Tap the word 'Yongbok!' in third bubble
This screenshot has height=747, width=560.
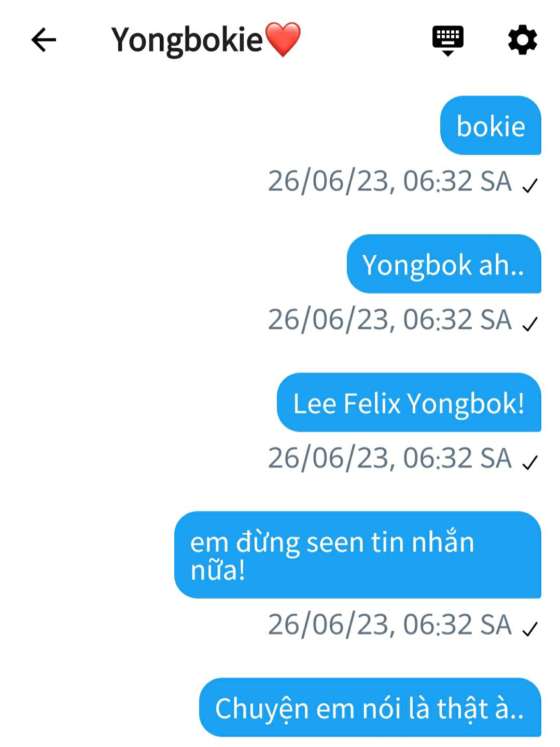click(466, 404)
